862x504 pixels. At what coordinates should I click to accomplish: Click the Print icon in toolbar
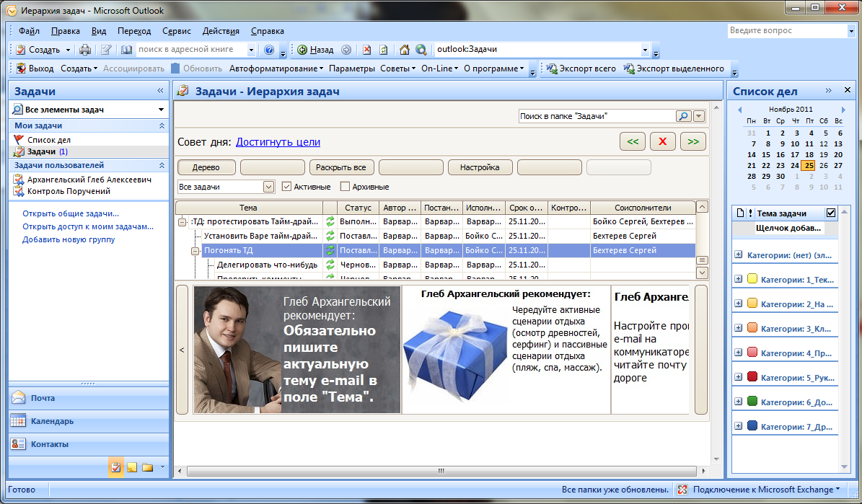[x=85, y=50]
